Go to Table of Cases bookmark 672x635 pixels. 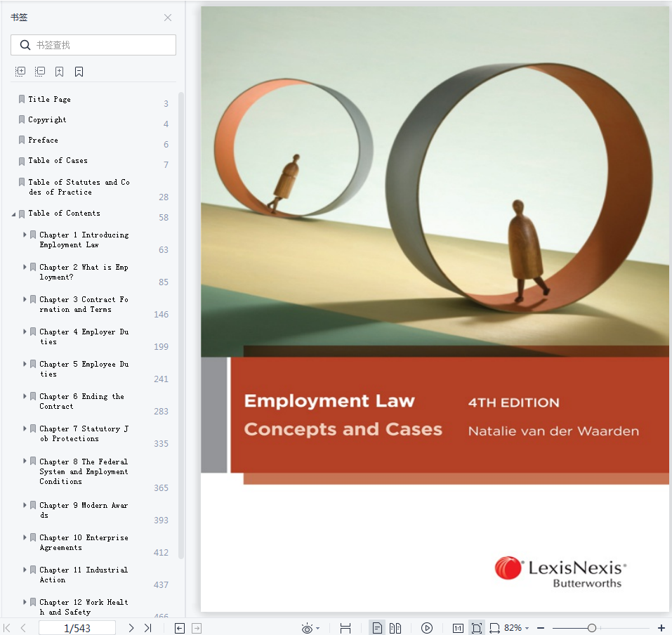pos(58,160)
